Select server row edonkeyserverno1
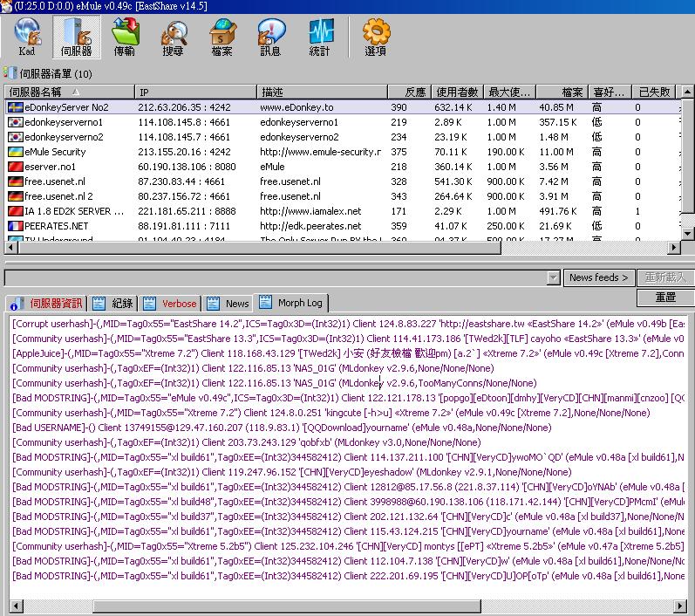 (x=343, y=122)
